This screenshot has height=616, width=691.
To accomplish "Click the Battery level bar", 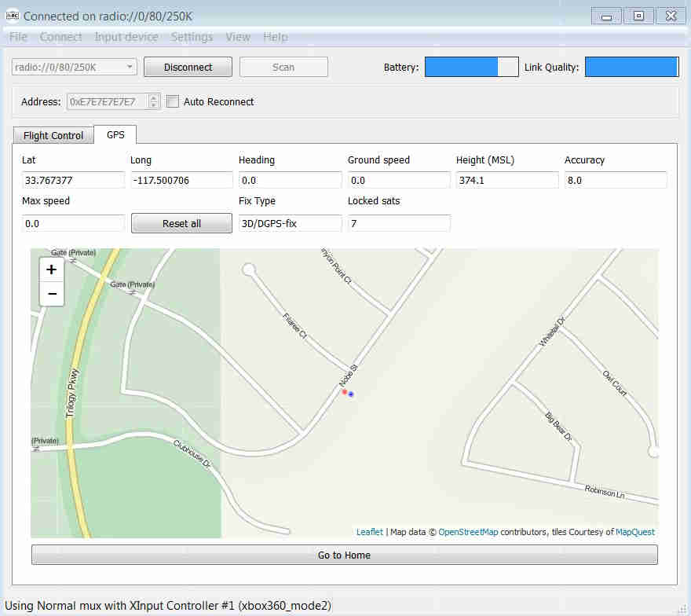I will (471, 68).
